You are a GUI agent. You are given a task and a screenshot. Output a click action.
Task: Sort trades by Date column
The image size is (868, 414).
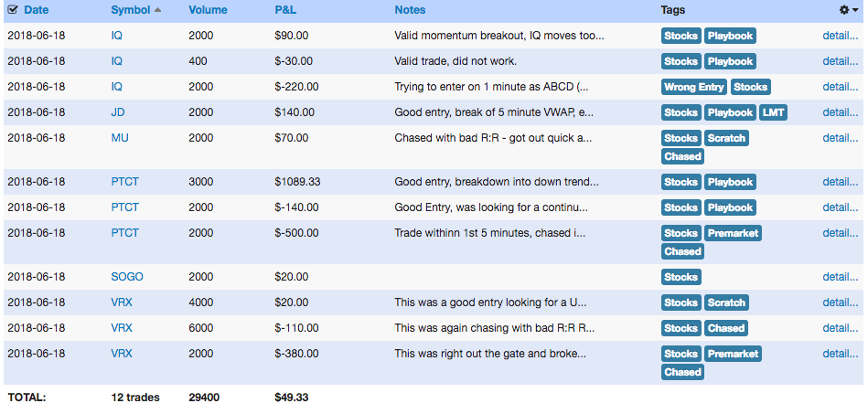point(37,10)
